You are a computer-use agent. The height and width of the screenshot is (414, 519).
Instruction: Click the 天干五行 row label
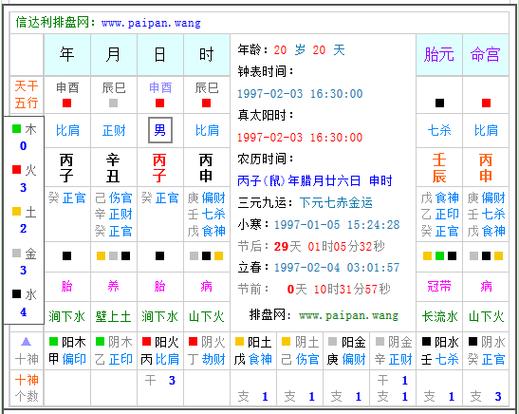26,95
